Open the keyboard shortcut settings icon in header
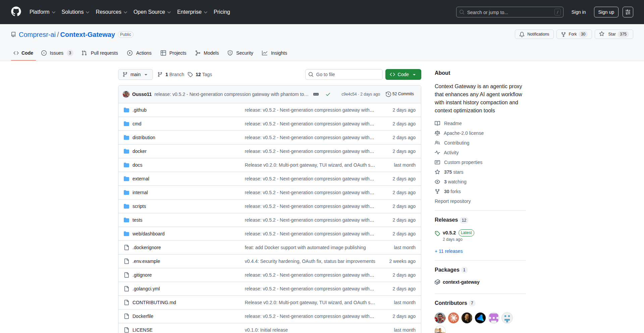This screenshot has height=333, width=644. point(628,12)
